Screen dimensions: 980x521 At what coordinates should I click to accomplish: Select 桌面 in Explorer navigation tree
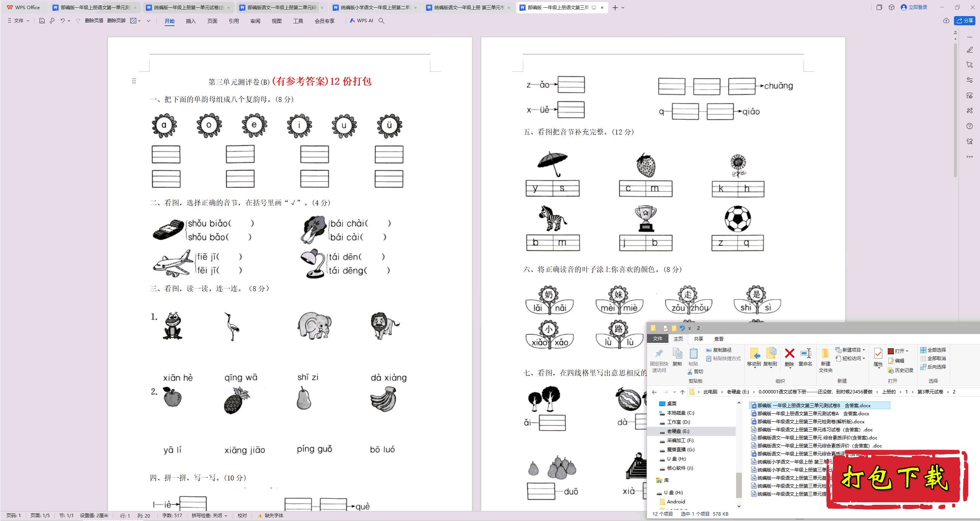[668, 403]
